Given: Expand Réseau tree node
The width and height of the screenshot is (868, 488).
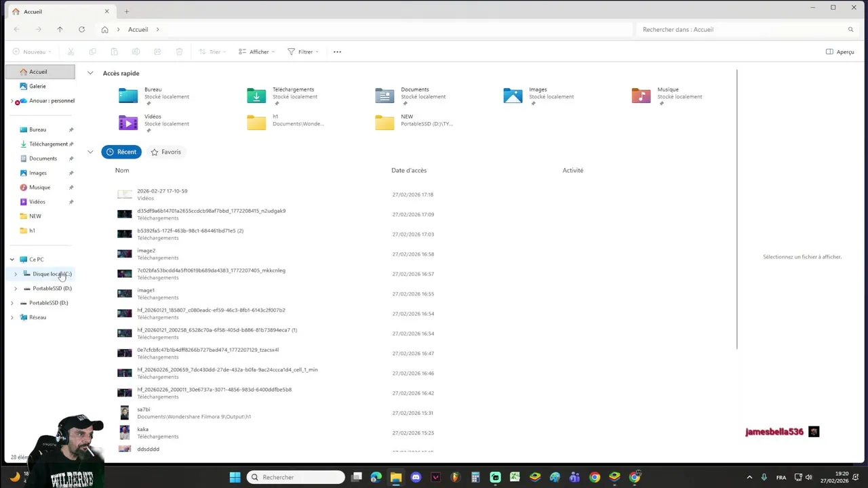Looking at the screenshot, I should 12,317.
